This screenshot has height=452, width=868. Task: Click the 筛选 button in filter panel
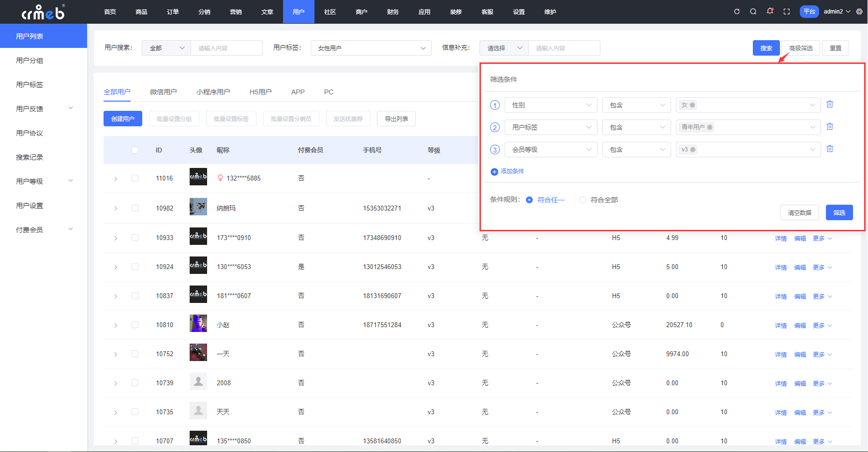pyautogui.click(x=839, y=212)
